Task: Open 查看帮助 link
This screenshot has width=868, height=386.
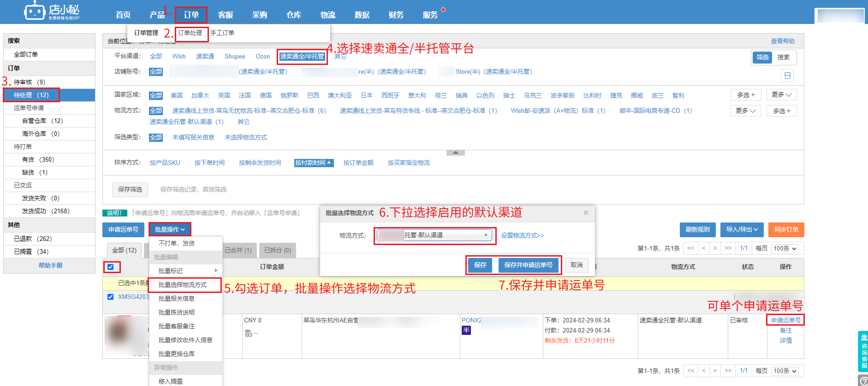Action: click(x=783, y=41)
